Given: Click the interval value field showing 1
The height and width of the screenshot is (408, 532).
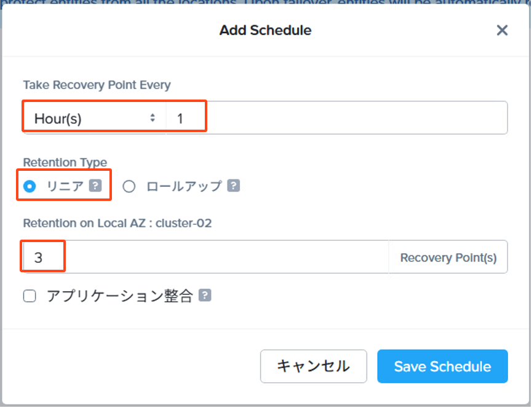Looking at the screenshot, I should [x=336, y=118].
